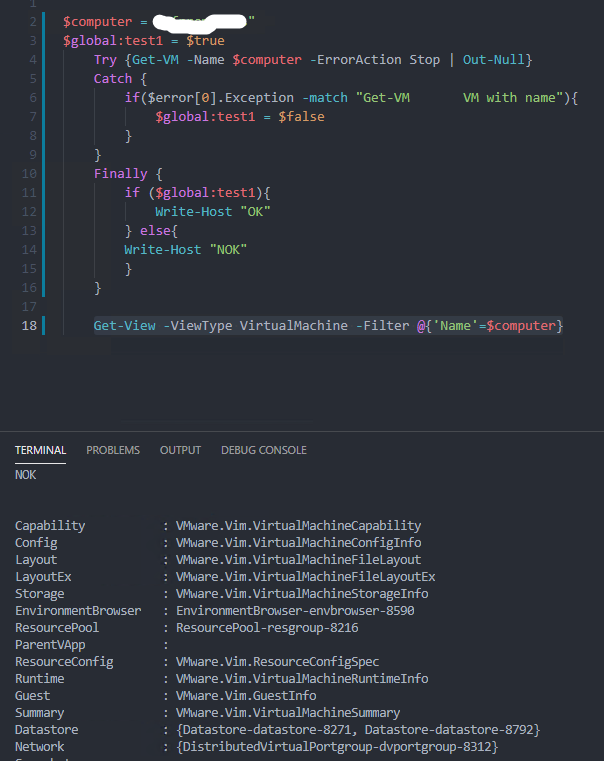Click EnvironmentBrowser-envbrowser-8590 value
Viewport: 604px width, 761px height.
[295, 611]
